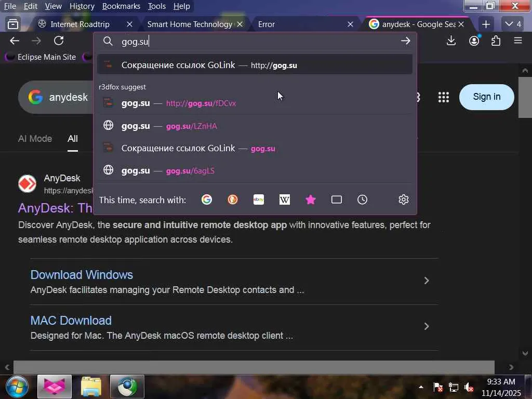Click the scroll right arrow
This screenshot has height=399, width=532.
[x=511, y=367]
